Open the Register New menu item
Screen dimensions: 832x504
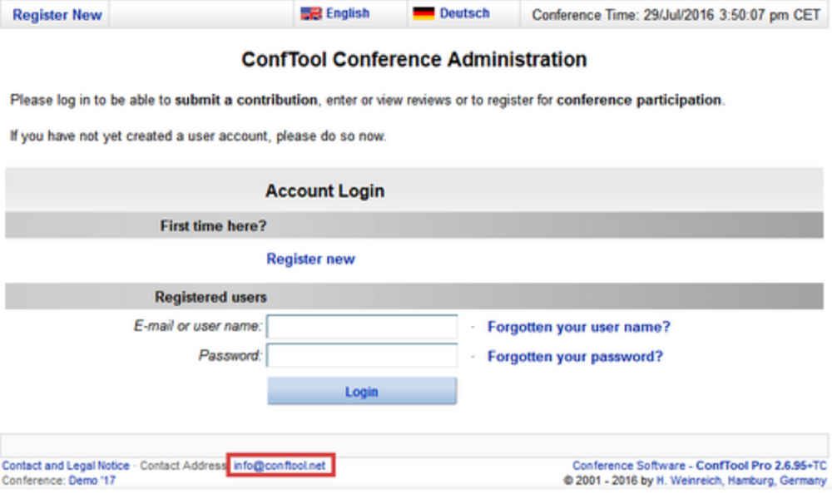click(55, 14)
